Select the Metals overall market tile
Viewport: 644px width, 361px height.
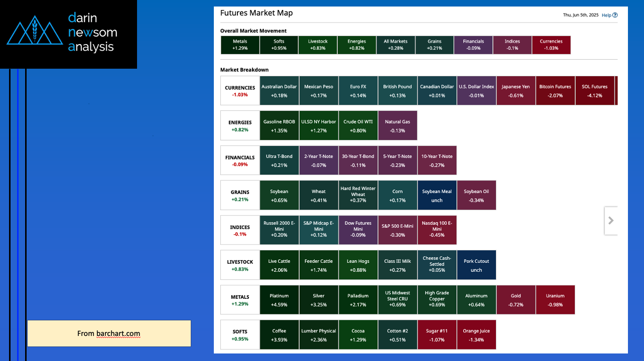pos(240,45)
